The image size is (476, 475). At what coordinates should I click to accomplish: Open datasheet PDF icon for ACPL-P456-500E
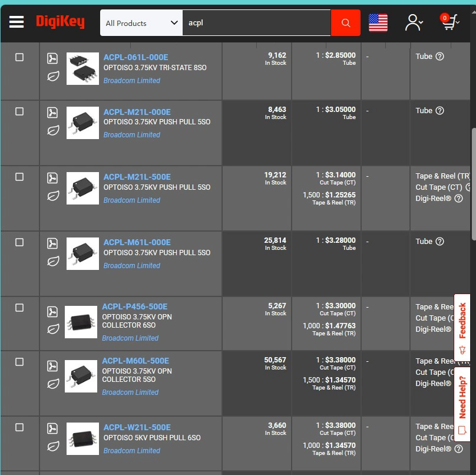[x=52, y=312]
